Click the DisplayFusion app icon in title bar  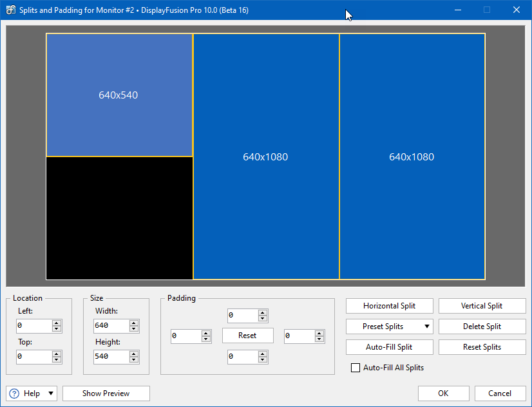point(10,10)
